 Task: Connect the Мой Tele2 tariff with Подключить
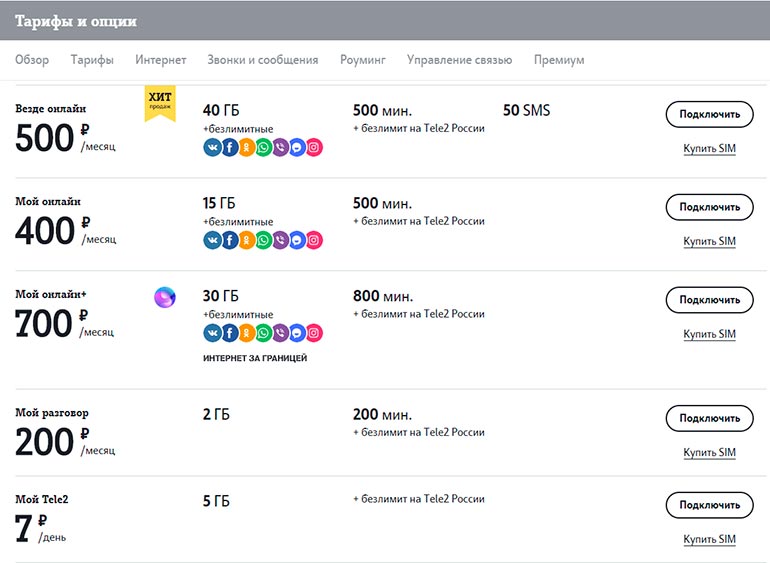pyautogui.click(x=709, y=505)
